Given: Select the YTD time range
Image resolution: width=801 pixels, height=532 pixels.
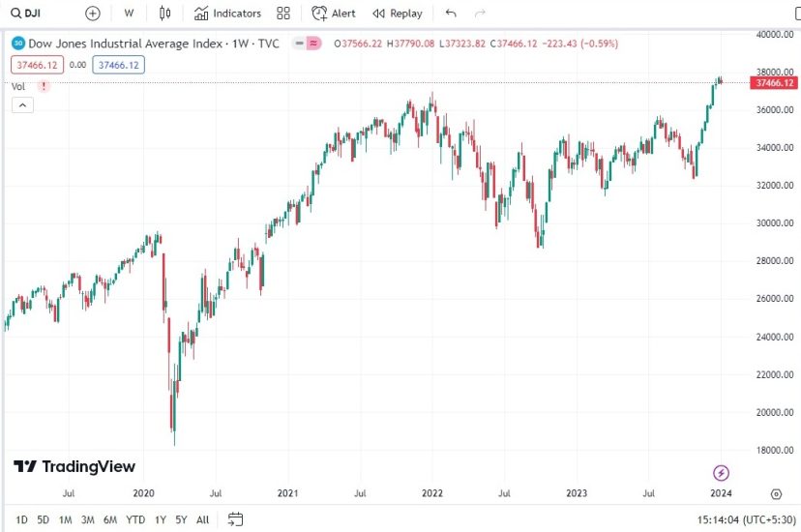Looking at the screenshot, I should (135, 519).
